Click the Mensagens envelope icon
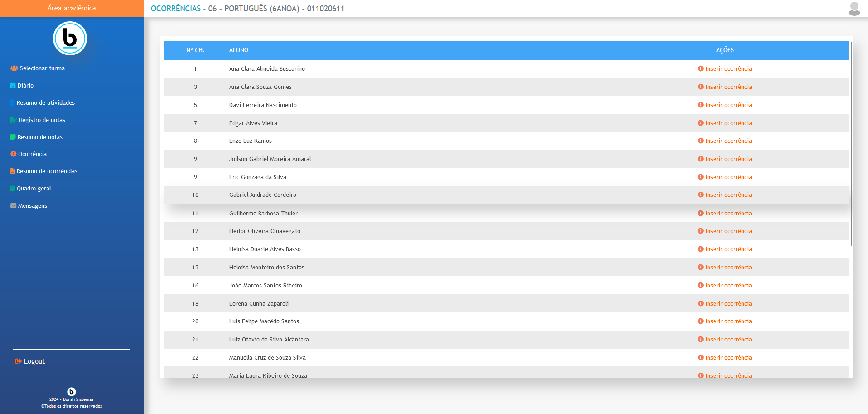The width and height of the screenshot is (868, 414). (14, 205)
